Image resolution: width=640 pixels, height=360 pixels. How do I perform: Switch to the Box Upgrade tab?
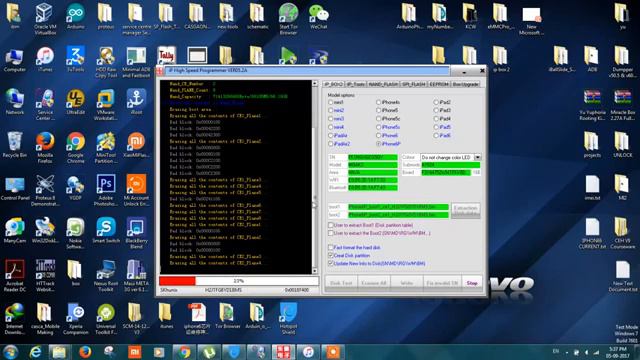[465, 84]
